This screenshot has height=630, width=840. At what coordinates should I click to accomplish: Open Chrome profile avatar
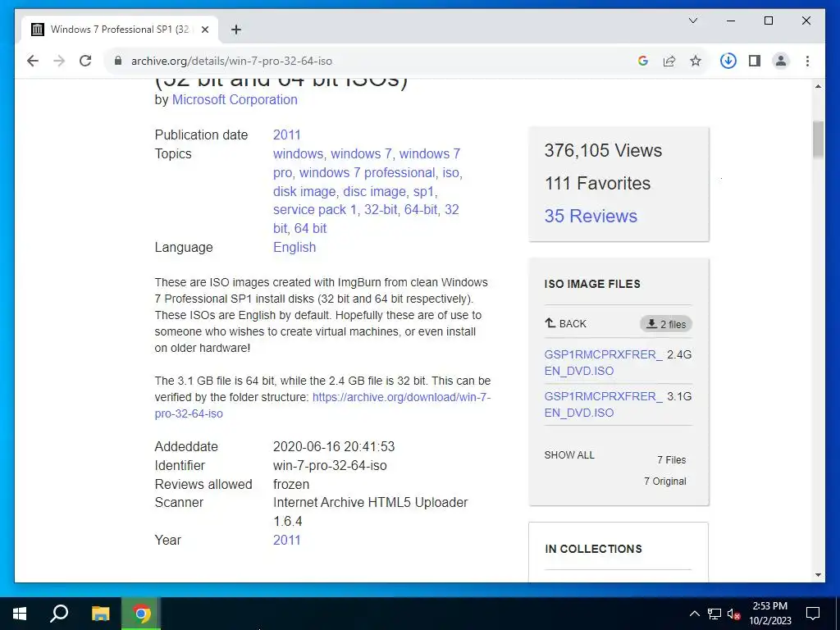(781, 61)
